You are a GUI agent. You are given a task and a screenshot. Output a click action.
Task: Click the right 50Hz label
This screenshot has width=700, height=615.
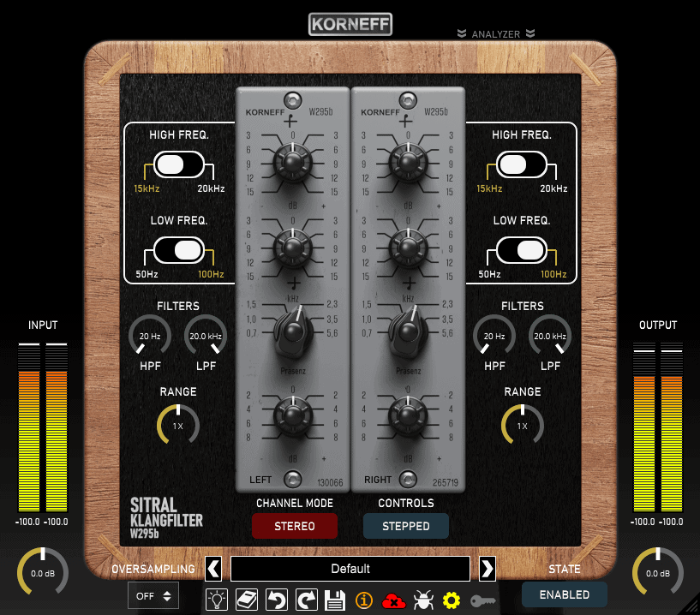[489, 274]
